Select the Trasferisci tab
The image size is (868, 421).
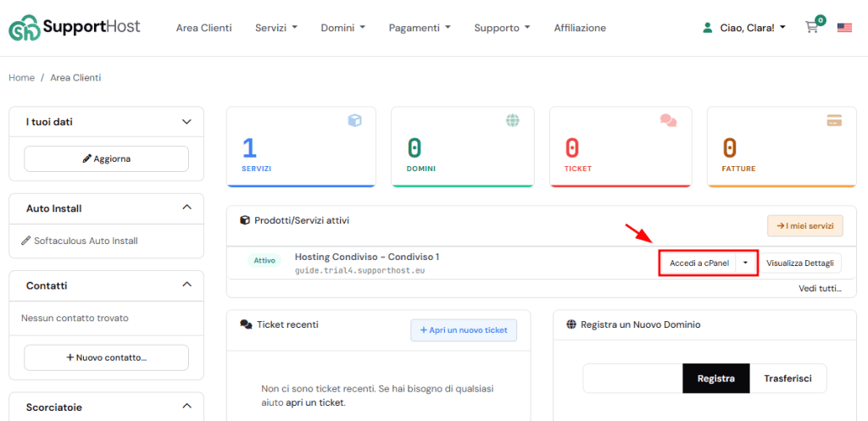tap(787, 379)
